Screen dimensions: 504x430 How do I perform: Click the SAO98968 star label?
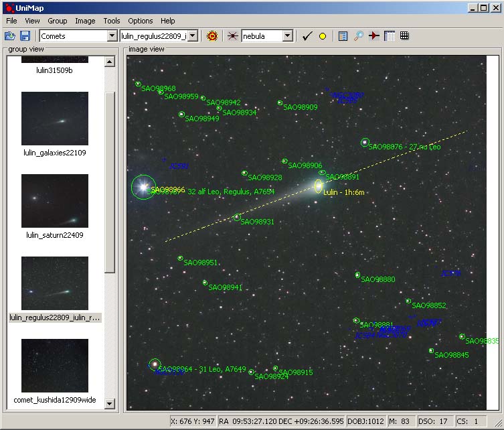pos(159,88)
